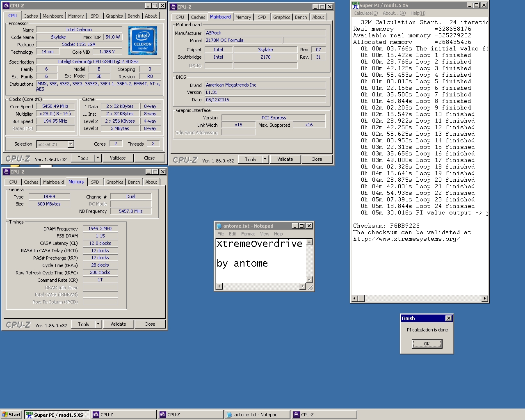Viewport: 525px width, 420px height.
Task: Click the Tools button in the CPU window
Action: pyautogui.click(x=83, y=158)
